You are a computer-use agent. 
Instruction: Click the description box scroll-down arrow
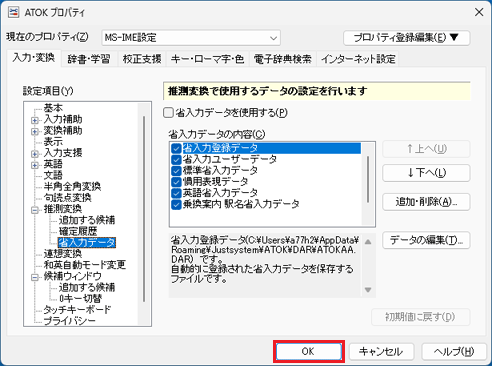(368, 290)
